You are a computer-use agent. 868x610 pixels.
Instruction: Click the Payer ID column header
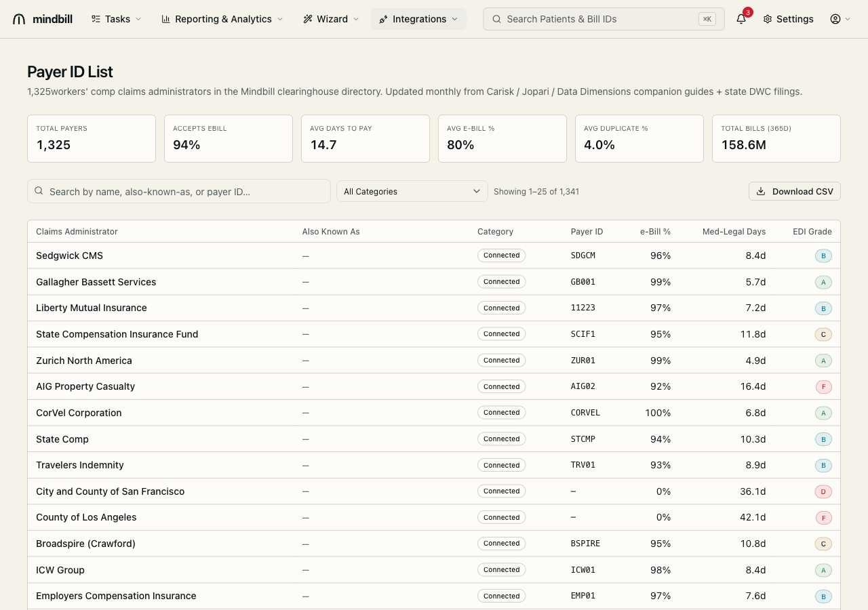pos(587,231)
